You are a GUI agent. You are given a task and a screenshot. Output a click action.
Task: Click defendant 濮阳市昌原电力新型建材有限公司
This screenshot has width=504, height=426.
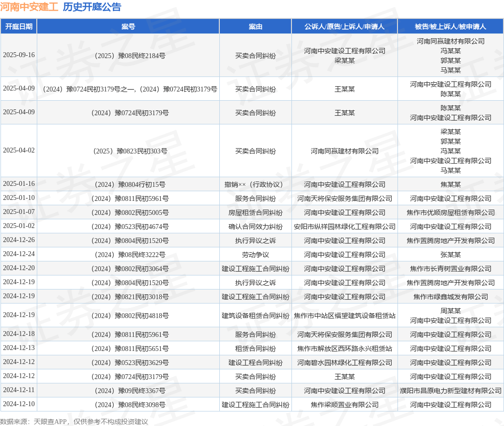point(451,391)
